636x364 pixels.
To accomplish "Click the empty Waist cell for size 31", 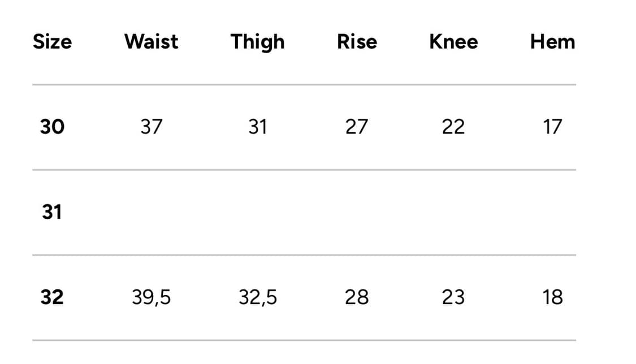I will coord(151,213).
